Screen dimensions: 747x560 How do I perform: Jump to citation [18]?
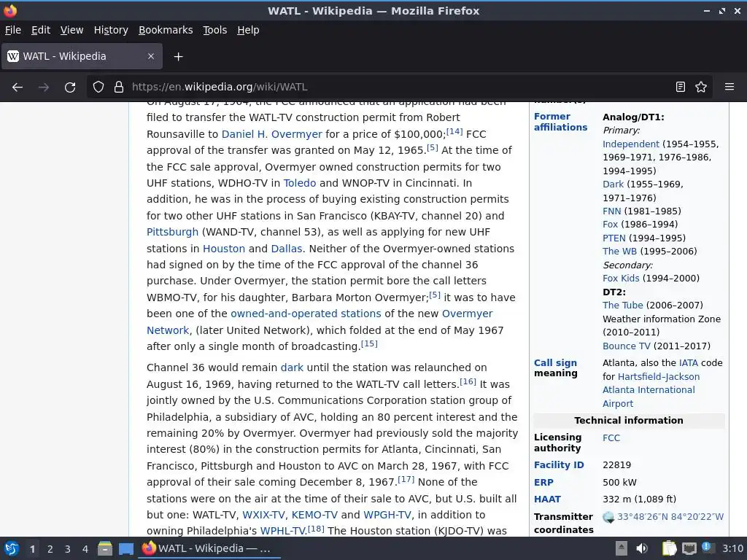coord(316,528)
